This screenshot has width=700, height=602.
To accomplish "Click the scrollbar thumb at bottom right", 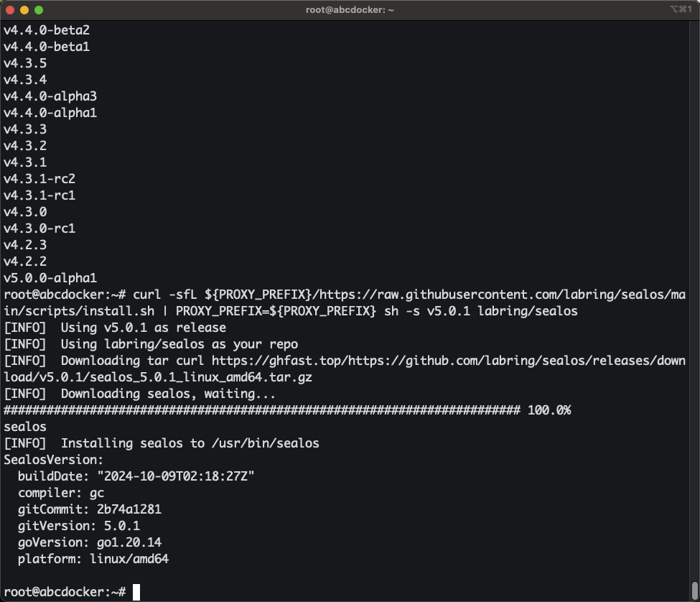I will point(695,591).
